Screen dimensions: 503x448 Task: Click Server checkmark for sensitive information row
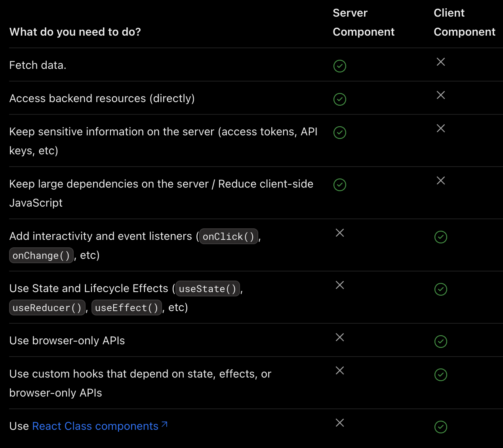point(340,133)
